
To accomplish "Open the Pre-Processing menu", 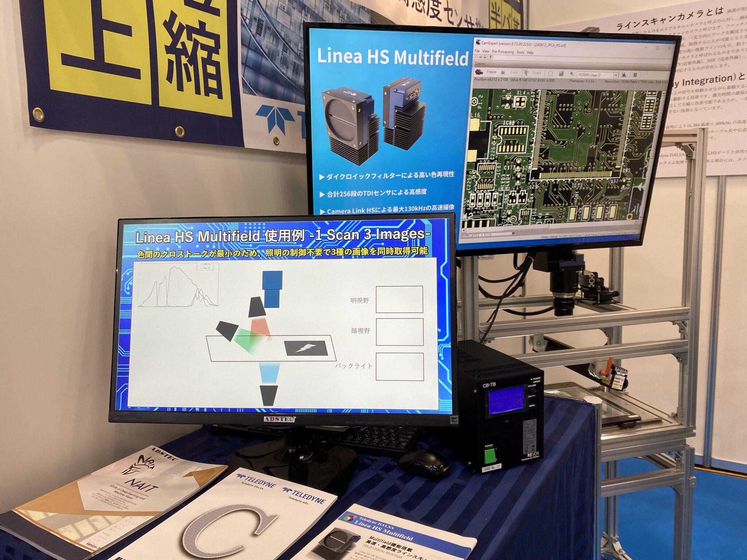I will (x=502, y=52).
